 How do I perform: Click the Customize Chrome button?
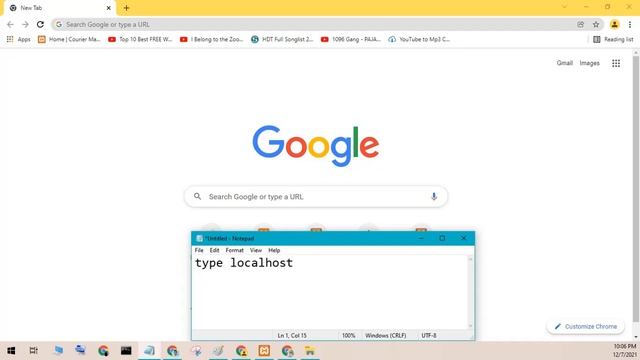click(585, 327)
